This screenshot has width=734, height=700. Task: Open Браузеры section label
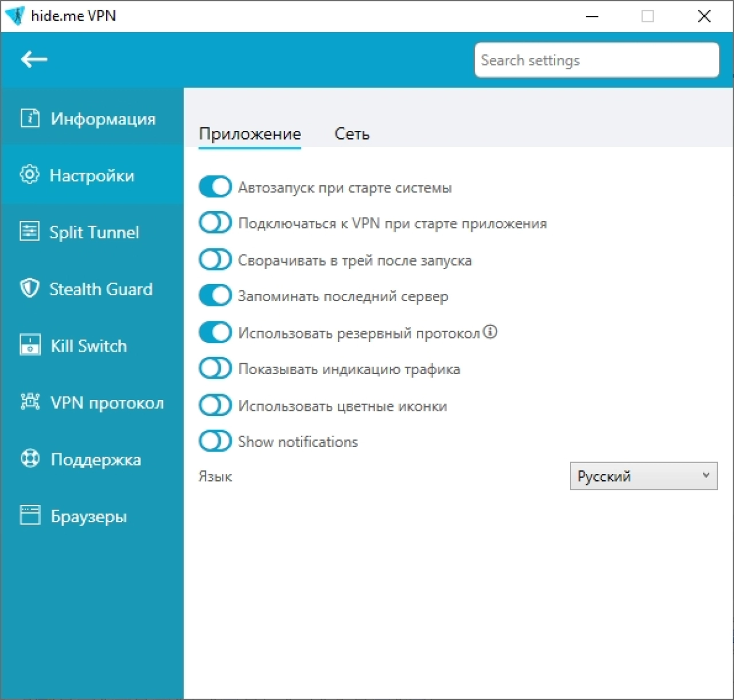click(89, 516)
